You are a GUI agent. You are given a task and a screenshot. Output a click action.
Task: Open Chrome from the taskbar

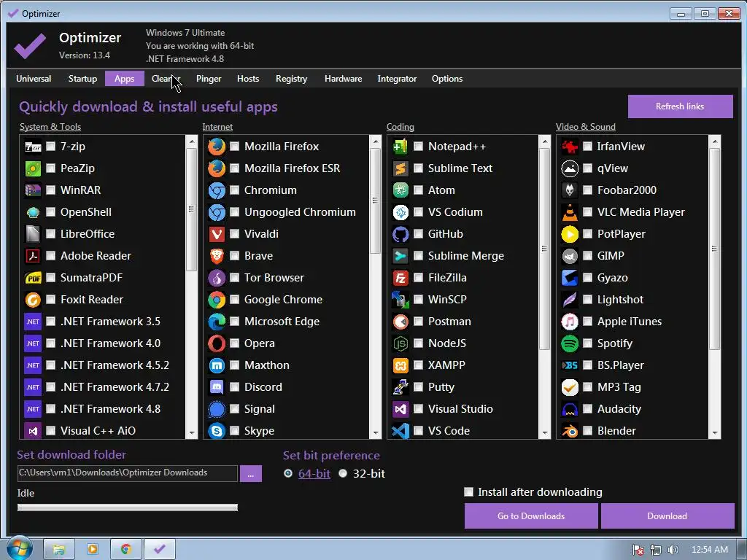click(x=125, y=550)
